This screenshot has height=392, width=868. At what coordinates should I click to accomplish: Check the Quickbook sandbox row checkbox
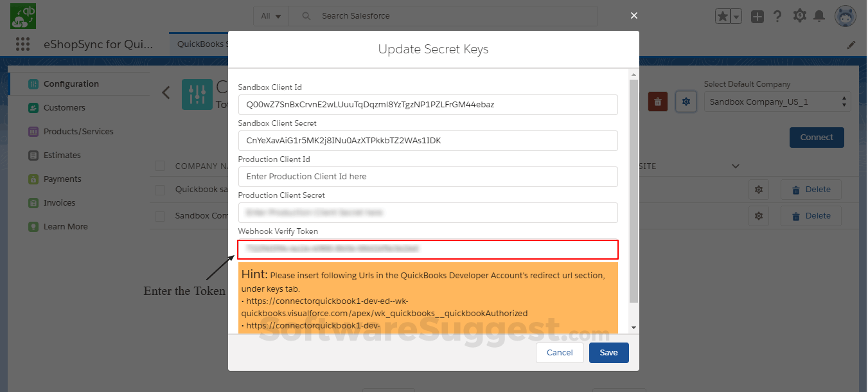(x=160, y=190)
